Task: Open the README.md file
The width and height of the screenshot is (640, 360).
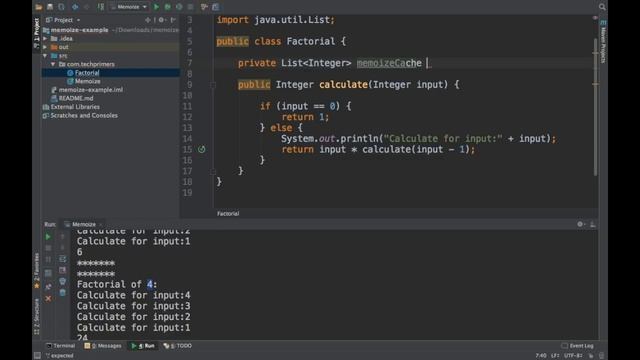Action: click(76, 98)
